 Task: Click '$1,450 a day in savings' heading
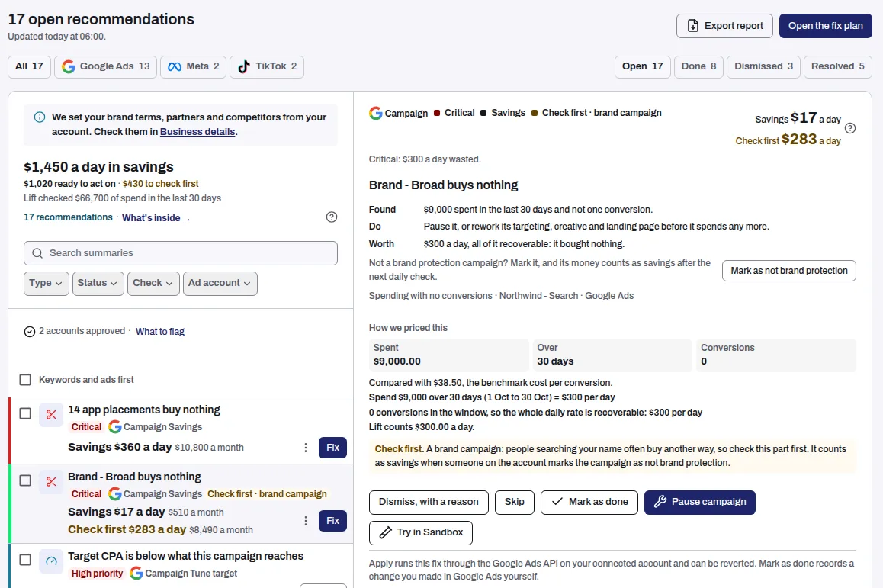[x=98, y=167]
